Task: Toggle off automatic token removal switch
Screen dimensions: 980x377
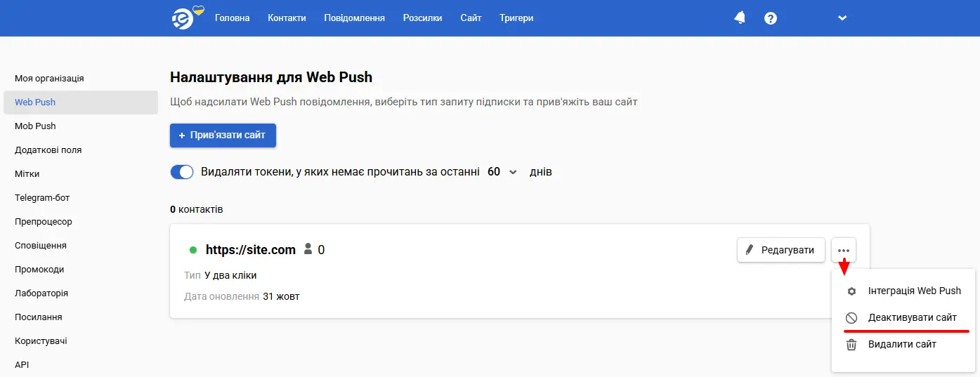Action: pyautogui.click(x=182, y=172)
